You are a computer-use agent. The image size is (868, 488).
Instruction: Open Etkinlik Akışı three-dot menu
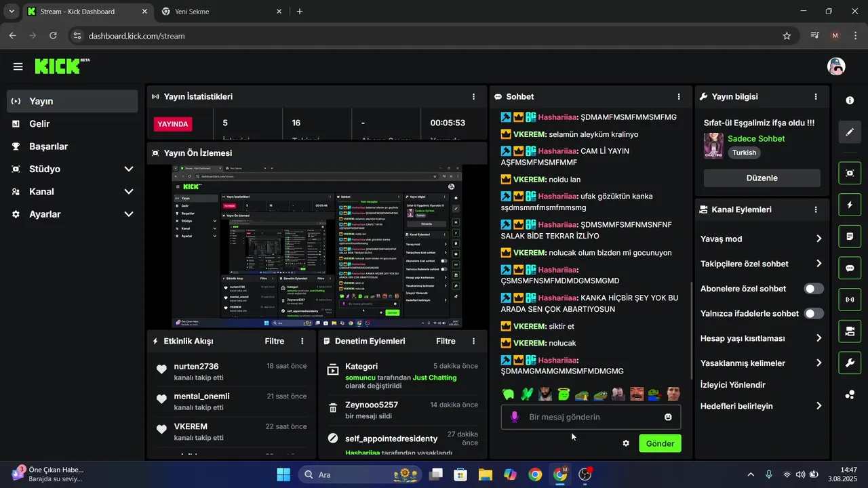click(302, 341)
